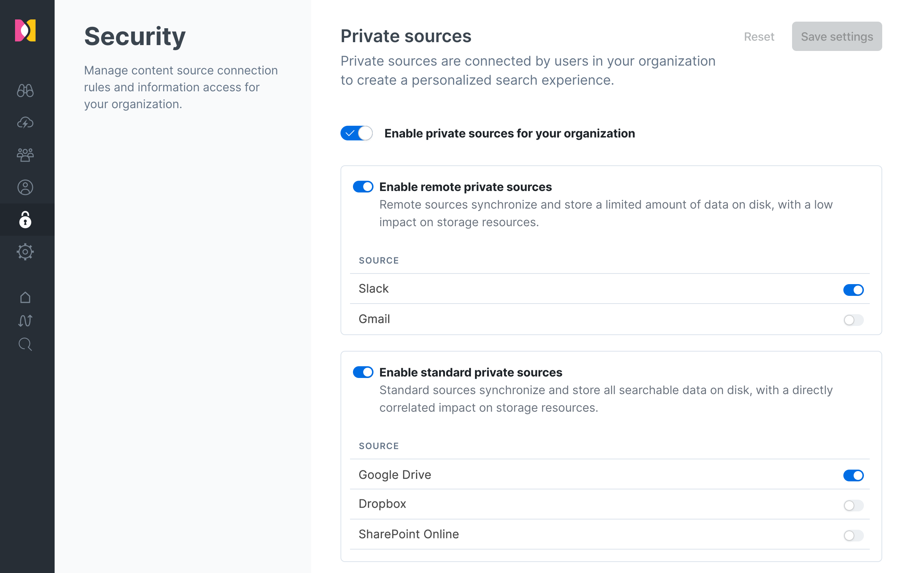Click the magnifying glass search icon
This screenshot has height=573, width=924.
(x=25, y=345)
